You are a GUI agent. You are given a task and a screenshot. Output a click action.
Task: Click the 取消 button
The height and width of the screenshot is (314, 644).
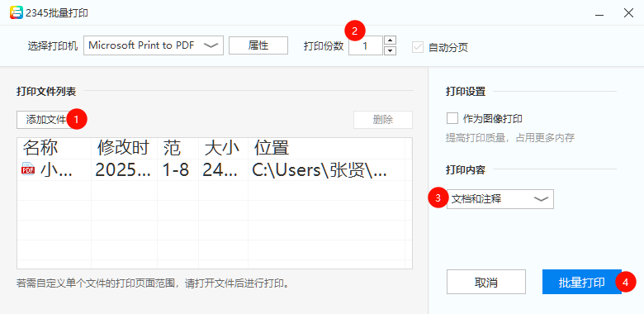tap(485, 282)
